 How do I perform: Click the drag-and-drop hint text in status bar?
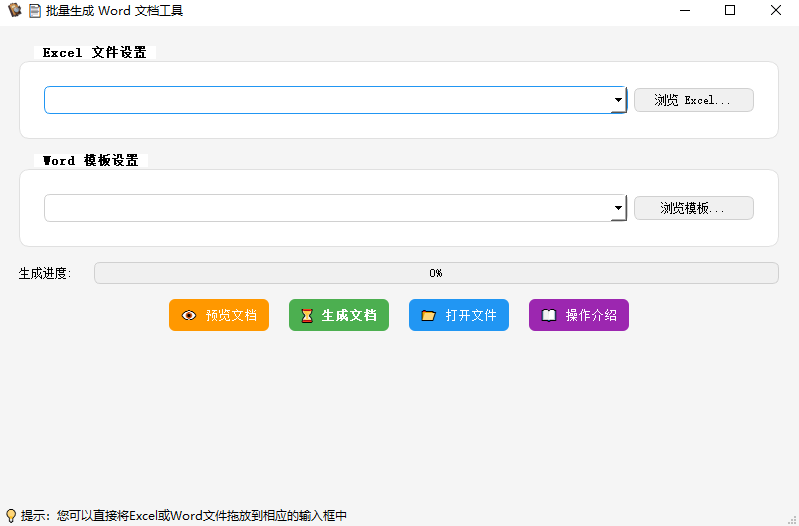point(184,516)
